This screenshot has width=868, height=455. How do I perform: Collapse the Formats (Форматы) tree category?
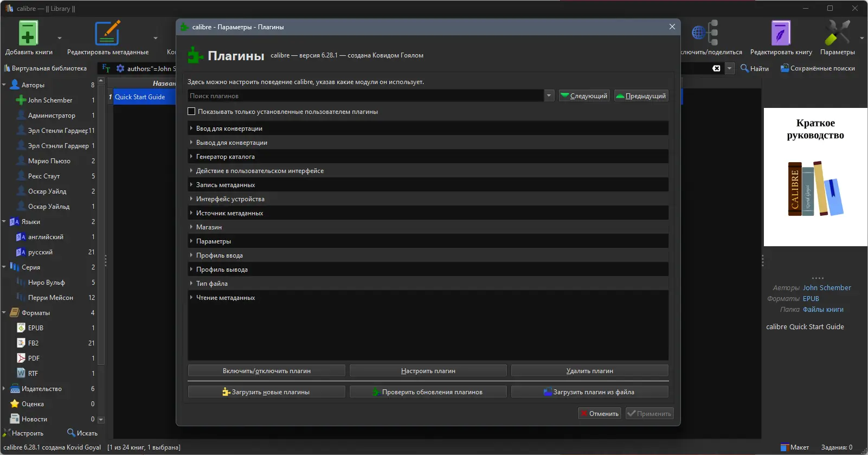4,312
